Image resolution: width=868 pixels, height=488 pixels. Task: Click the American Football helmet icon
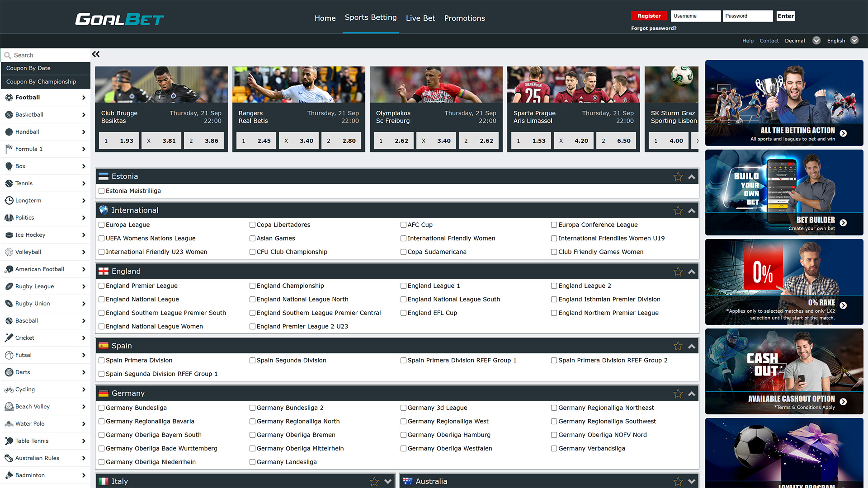pyautogui.click(x=9, y=269)
